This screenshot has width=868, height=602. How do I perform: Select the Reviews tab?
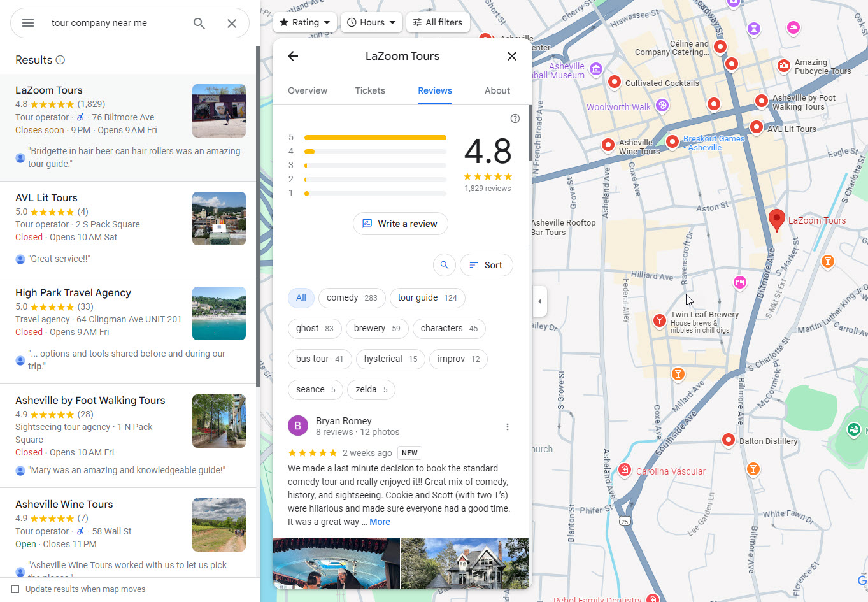[435, 90]
